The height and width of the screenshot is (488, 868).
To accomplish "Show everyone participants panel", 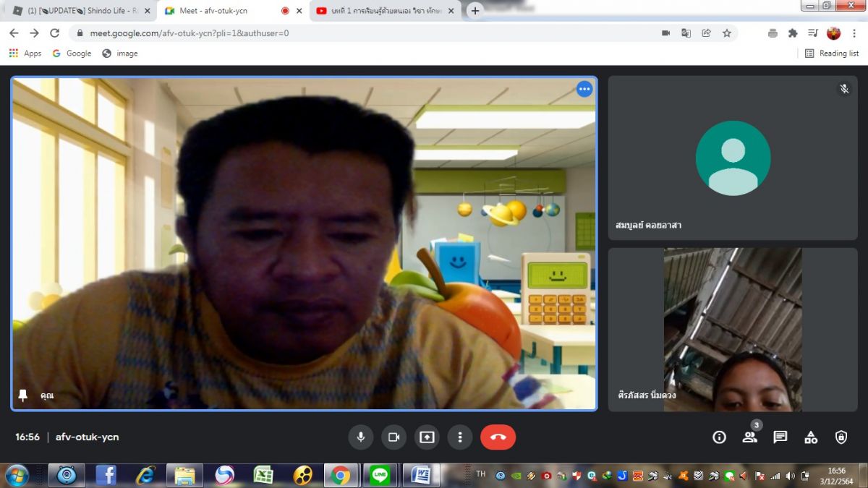I will [749, 437].
